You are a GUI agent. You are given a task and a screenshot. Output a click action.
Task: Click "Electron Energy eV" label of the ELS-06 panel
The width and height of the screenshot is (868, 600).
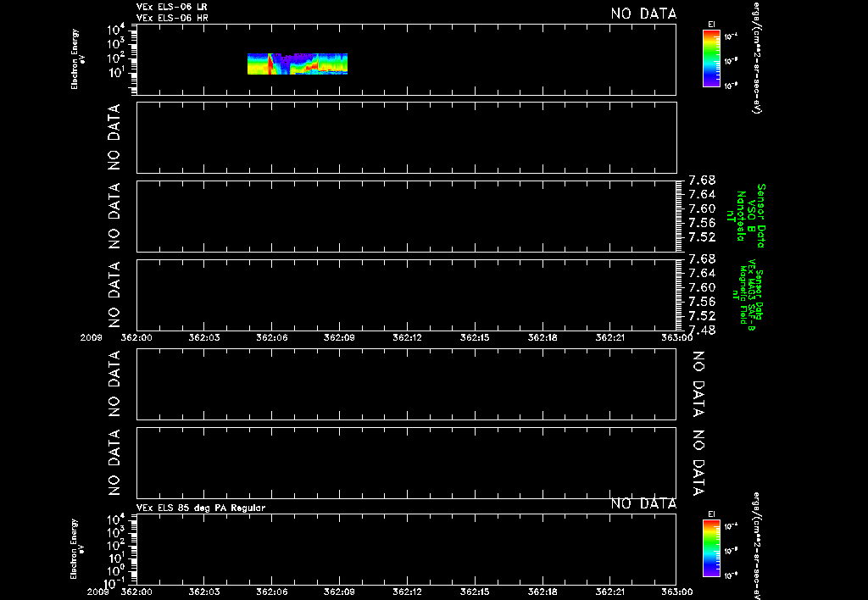77,59
